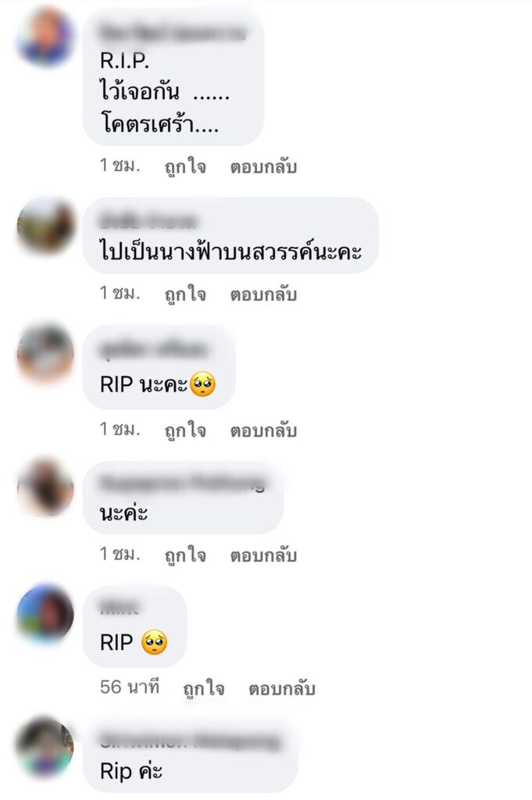532x800 pixels.
Task: Open the avatar beside the นะค่ะ comment
Action: point(45,487)
